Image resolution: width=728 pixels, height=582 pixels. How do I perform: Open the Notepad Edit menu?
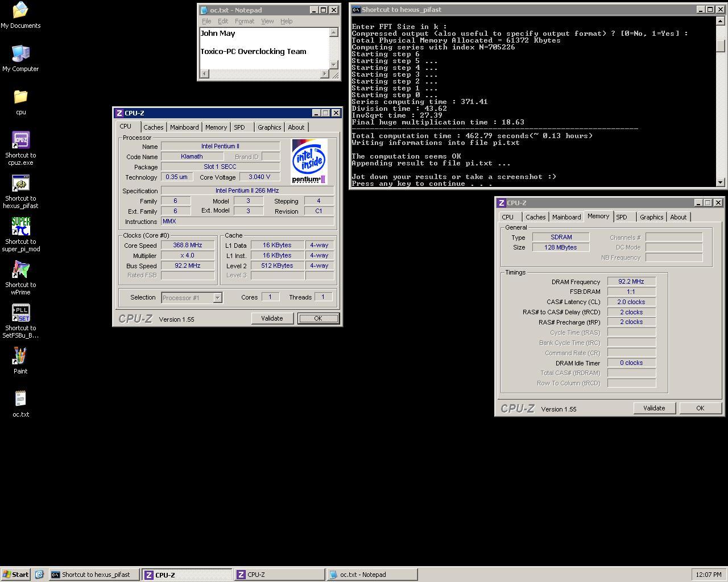tap(223, 21)
